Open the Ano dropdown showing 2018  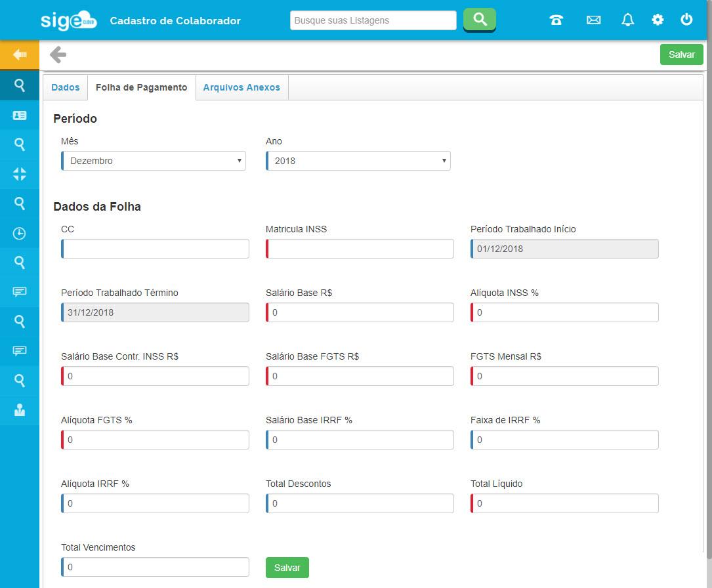click(358, 161)
